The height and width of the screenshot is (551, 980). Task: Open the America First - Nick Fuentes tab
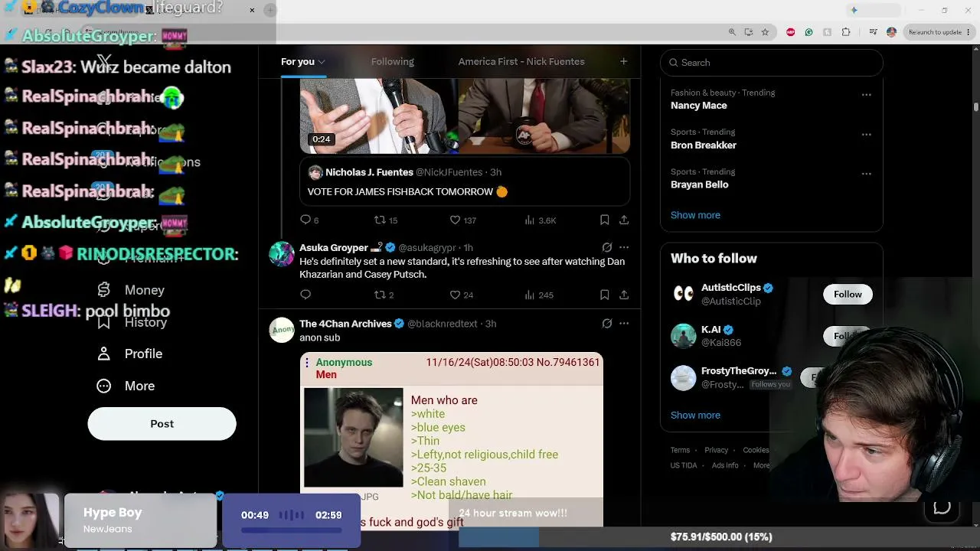pos(521,61)
